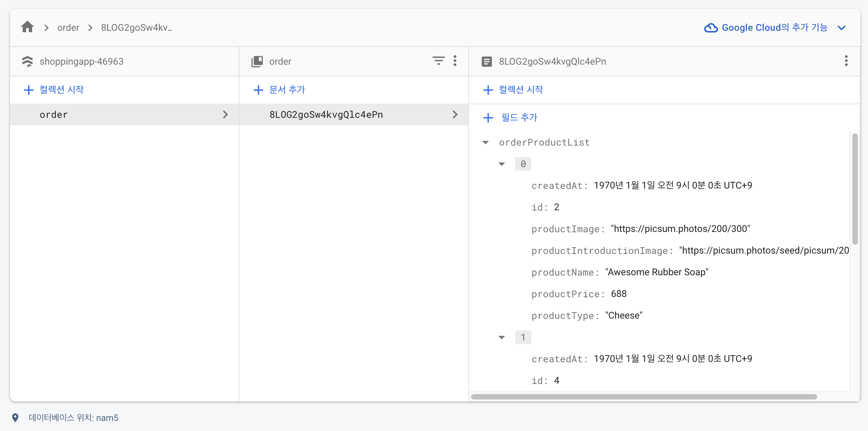Viewport: 868px width, 431px height.
Task: Click the shoppingapp-46963 project name
Action: 82,61
